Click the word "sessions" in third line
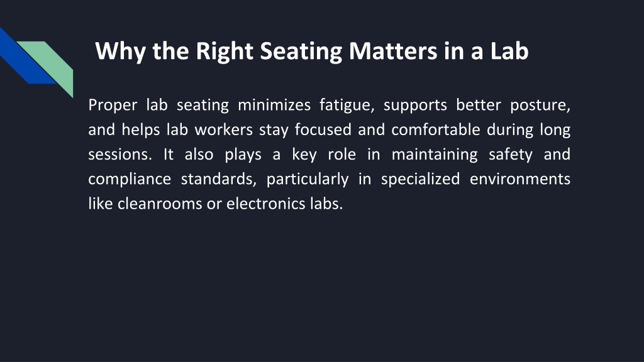Viewport: 644px width, 362px height. (118, 155)
